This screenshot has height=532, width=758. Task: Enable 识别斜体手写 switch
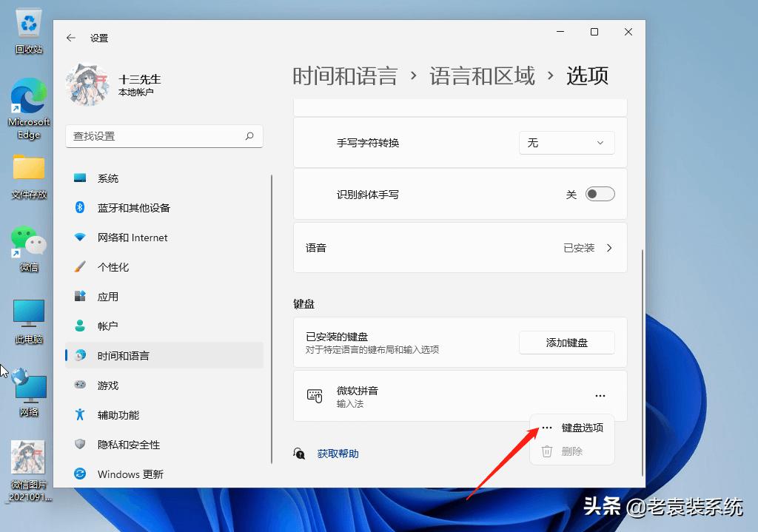coord(600,193)
